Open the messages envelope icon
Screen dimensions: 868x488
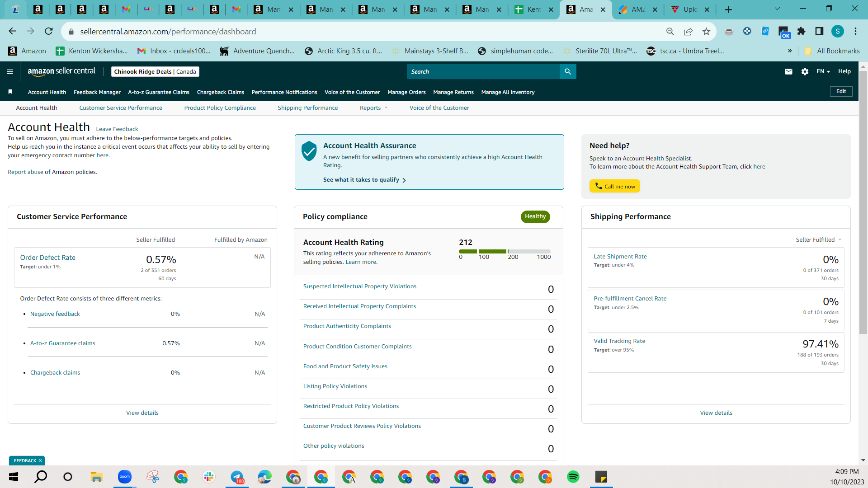click(788, 71)
